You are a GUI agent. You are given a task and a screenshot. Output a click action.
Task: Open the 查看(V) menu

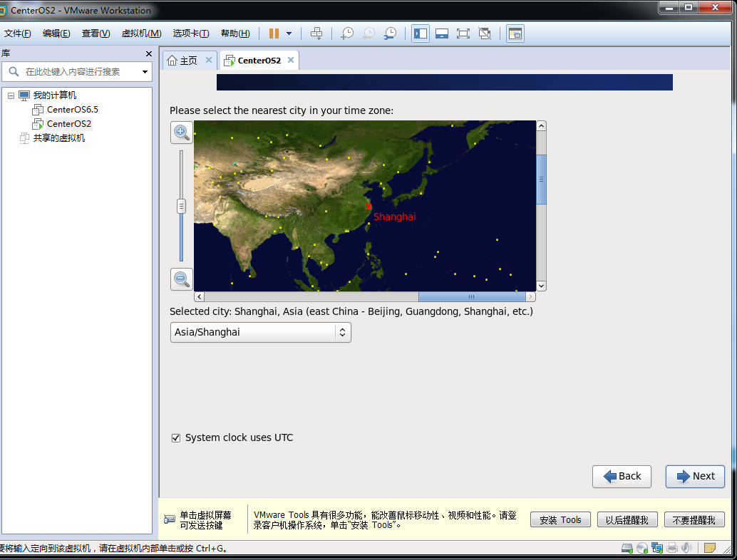[x=96, y=33]
